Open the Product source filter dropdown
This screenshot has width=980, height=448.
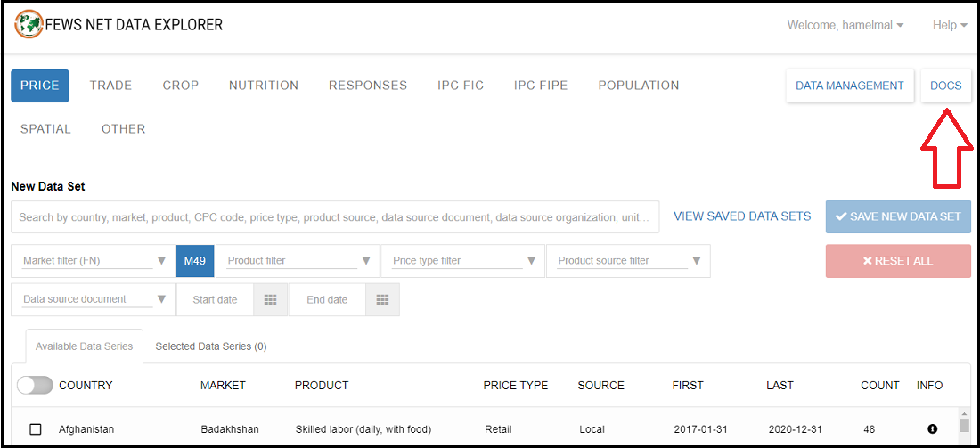[x=696, y=261]
